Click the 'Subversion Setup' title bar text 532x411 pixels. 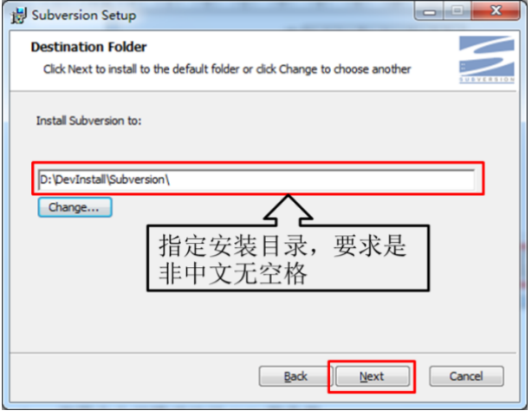[x=84, y=16]
